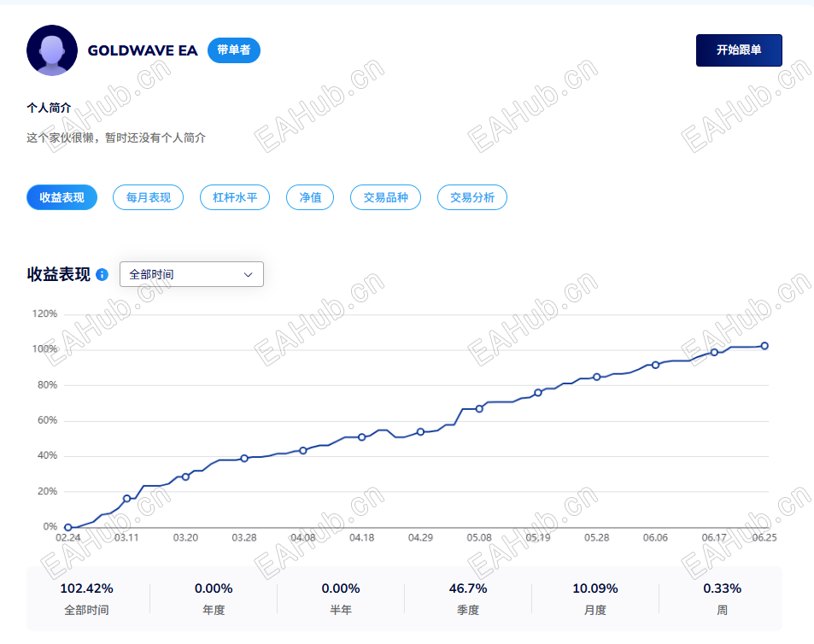Select the active 收益表现 tab
The image size is (814, 644).
[61, 197]
